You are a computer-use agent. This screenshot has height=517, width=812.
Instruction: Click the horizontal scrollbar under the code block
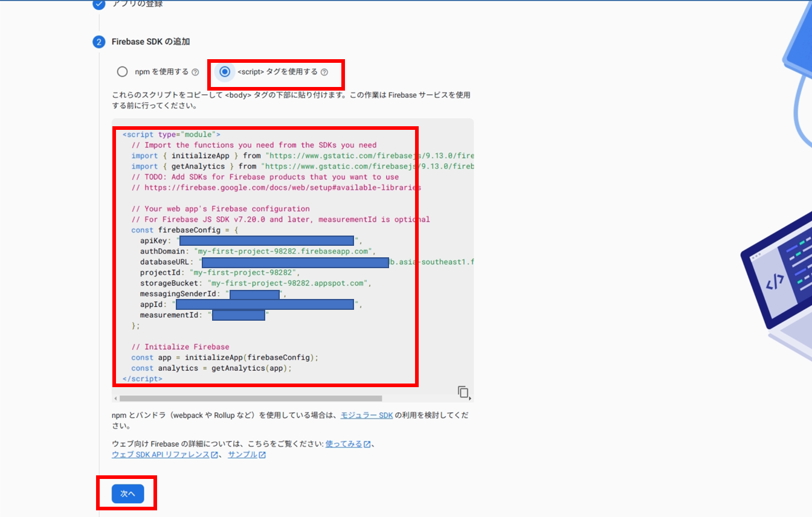pos(251,398)
